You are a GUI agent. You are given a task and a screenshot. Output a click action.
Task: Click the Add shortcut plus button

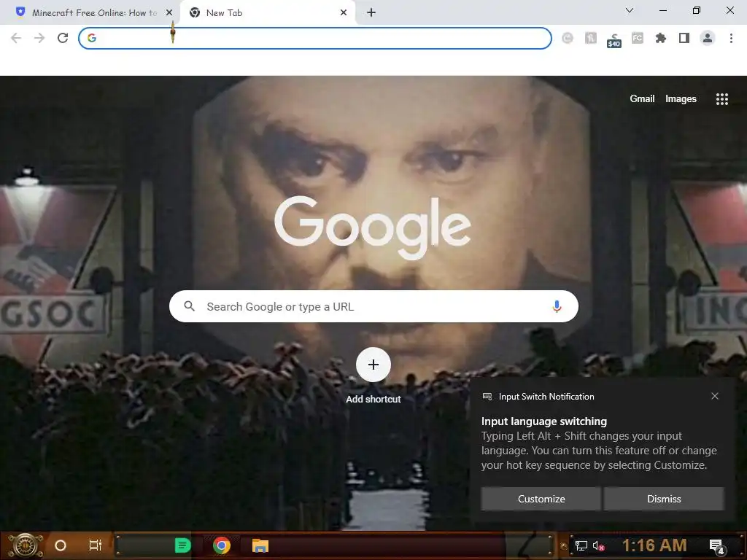click(x=373, y=365)
